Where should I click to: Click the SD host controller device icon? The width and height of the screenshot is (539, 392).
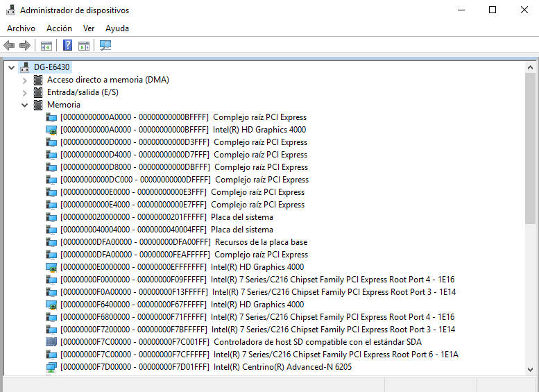click(x=51, y=342)
